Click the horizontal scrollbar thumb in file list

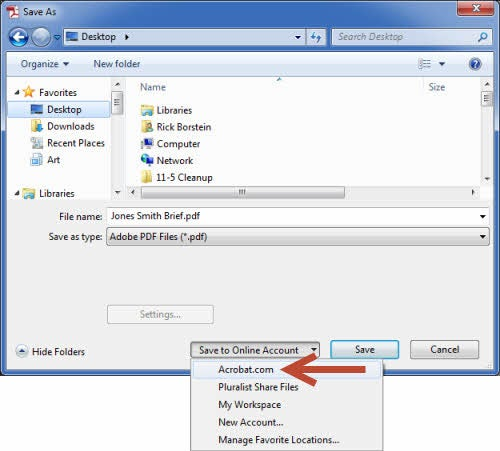(x=243, y=192)
